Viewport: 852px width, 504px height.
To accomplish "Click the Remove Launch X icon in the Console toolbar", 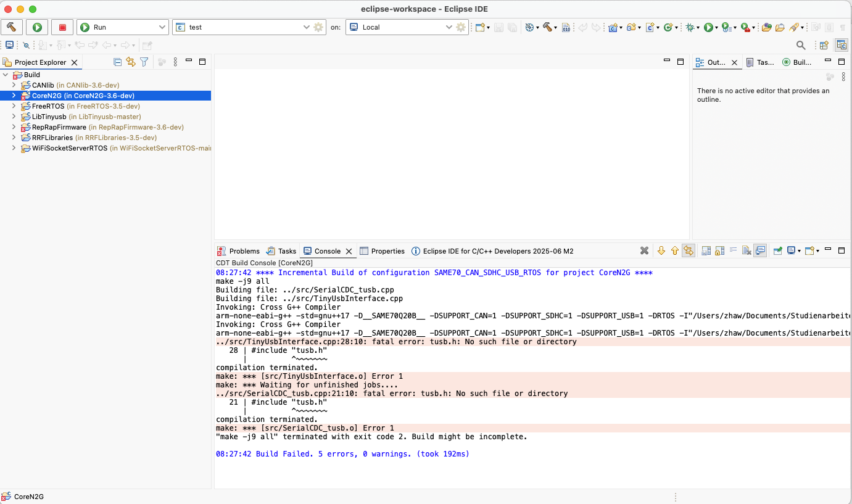I will click(644, 250).
